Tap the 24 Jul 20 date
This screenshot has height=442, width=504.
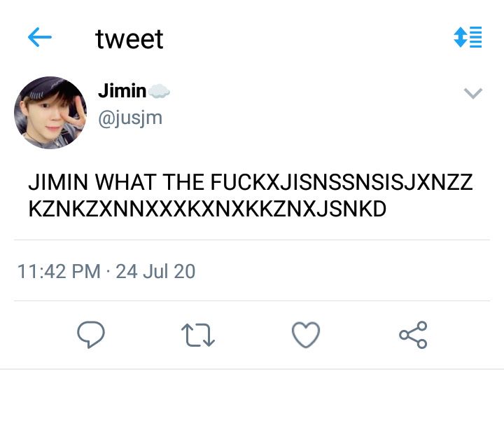pos(155,271)
